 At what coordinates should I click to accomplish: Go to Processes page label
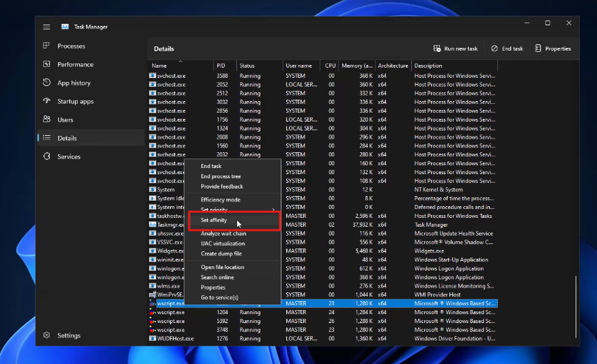coord(71,46)
